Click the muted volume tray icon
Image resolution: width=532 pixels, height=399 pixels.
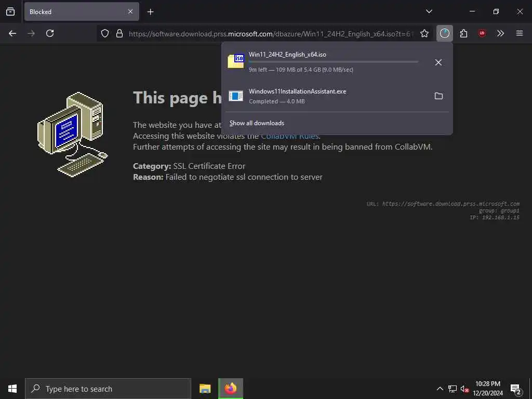click(x=464, y=389)
